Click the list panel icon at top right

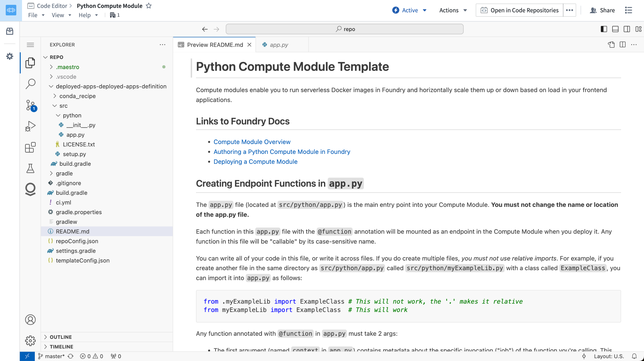tap(628, 10)
